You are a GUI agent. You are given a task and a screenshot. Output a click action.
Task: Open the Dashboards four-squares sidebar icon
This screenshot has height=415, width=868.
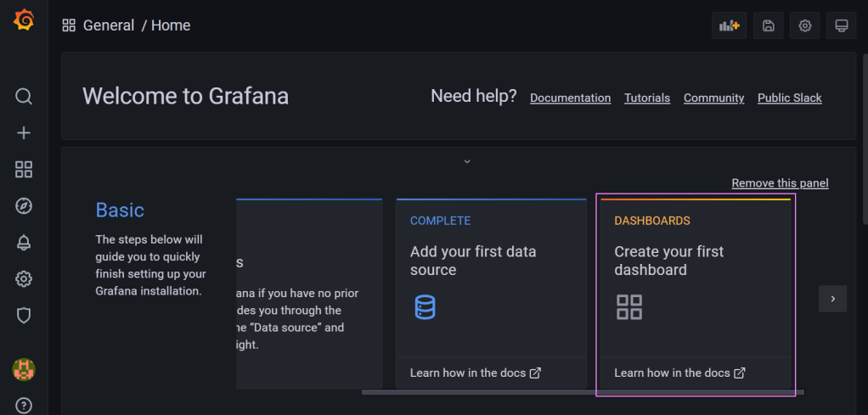pyautogui.click(x=24, y=170)
